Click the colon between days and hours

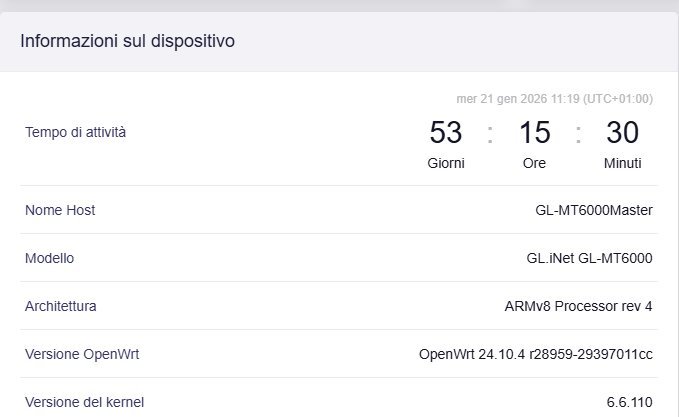pos(490,133)
